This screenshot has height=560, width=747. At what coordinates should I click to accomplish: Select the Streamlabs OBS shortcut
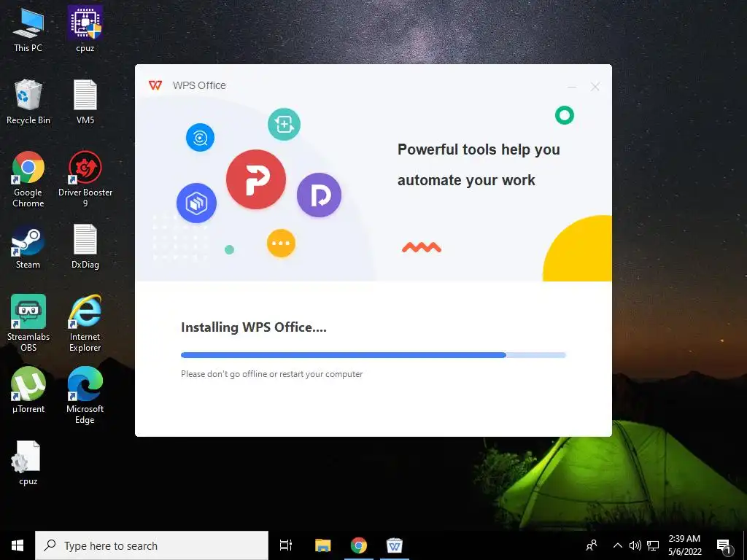pyautogui.click(x=28, y=323)
